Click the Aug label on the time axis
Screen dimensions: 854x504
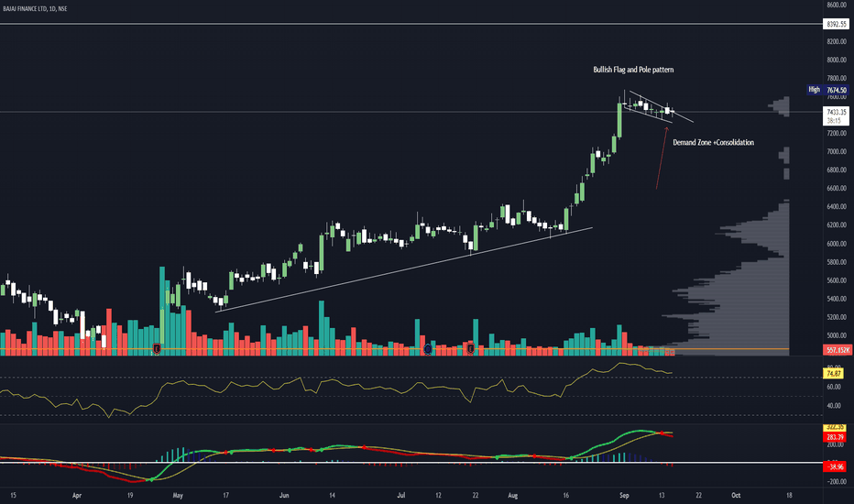tap(512, 496)
